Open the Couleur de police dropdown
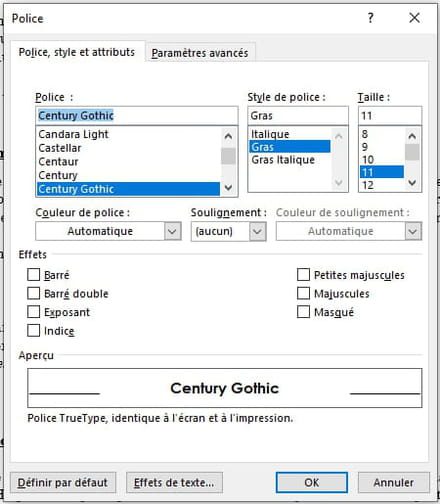Image resolution: width=440 pixels, height=504 pixels. click(108, 231)
